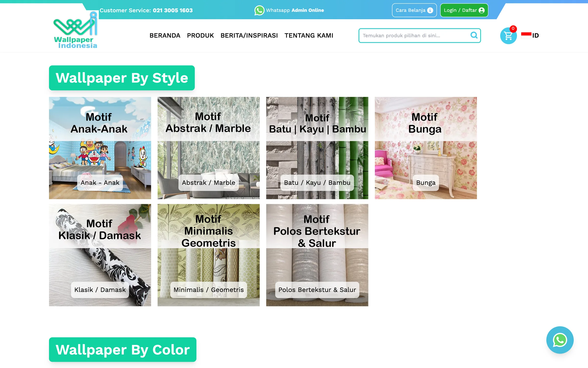
Task: Click the 'Klasik / Damask' label
Action: pyautogui.click(x=100, y=290)
